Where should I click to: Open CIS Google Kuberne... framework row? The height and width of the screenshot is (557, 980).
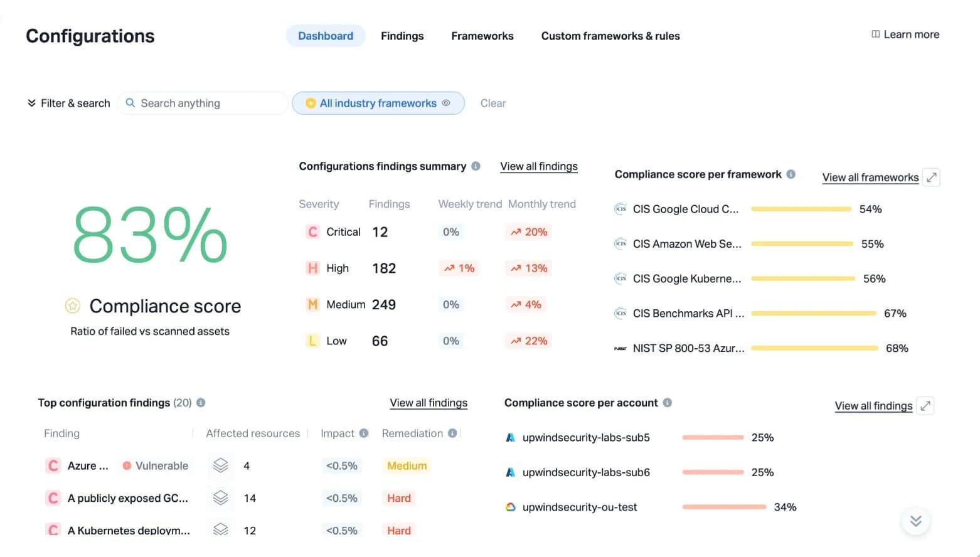pyautogui.click(x=750, y=278)
